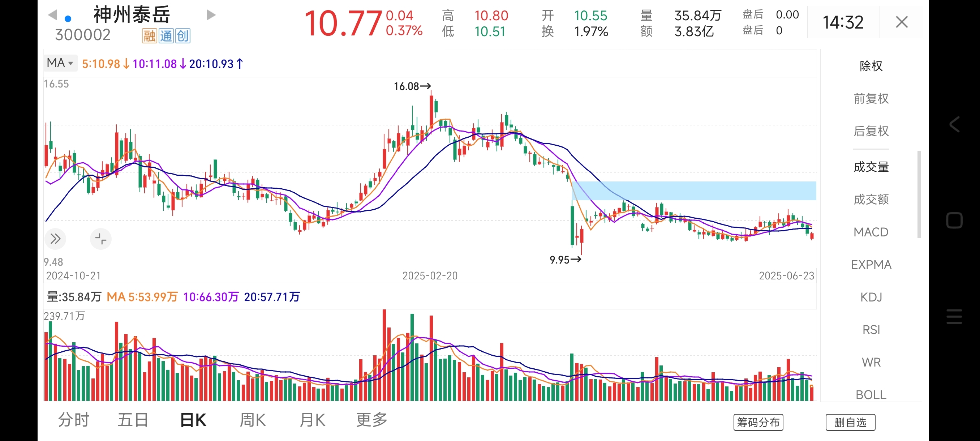Tap the volume MA 10:66.30万 label
980x441 pixels.
211,297
